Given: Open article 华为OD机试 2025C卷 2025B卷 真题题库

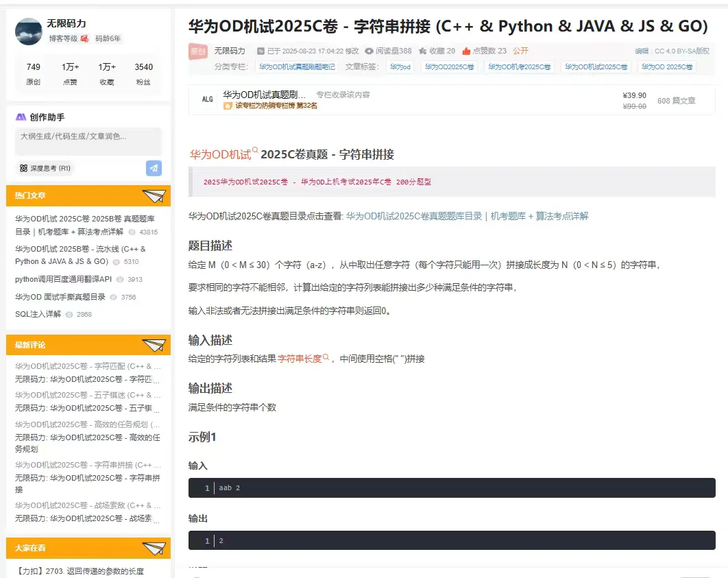Looking at the screenshot, I should [85, 225].
